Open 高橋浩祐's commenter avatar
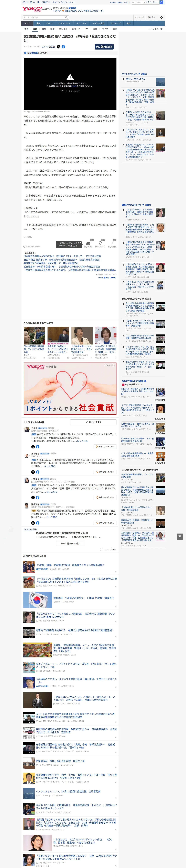The width and height of the screenshot is (186, 868). (x=27, y=506)
